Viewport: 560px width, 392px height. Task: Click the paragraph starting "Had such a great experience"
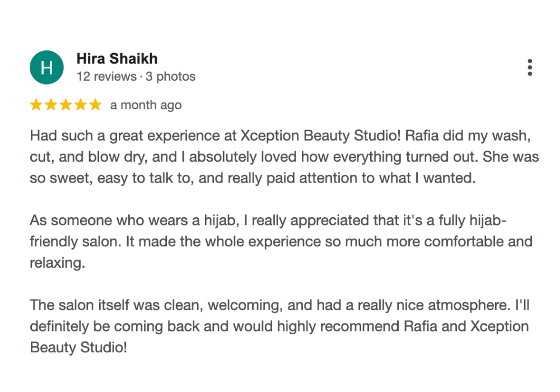(284, 157)
